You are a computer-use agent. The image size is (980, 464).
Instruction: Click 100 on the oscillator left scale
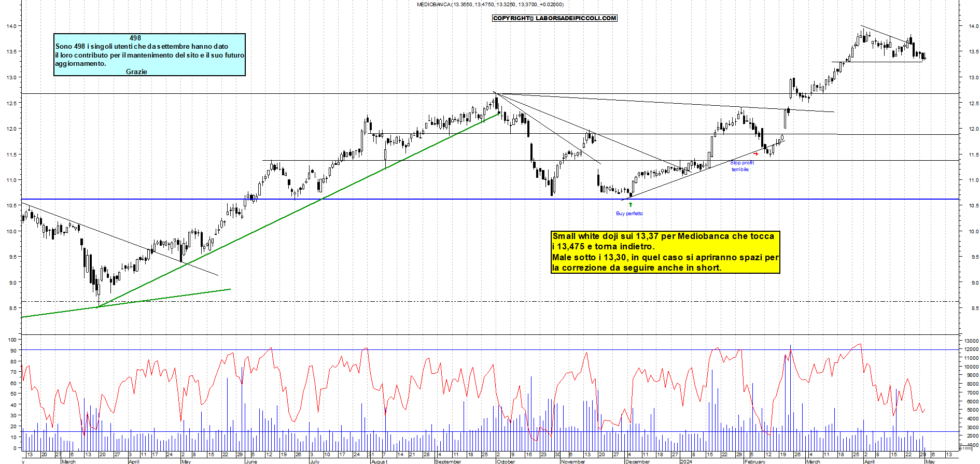pos(11,340)
